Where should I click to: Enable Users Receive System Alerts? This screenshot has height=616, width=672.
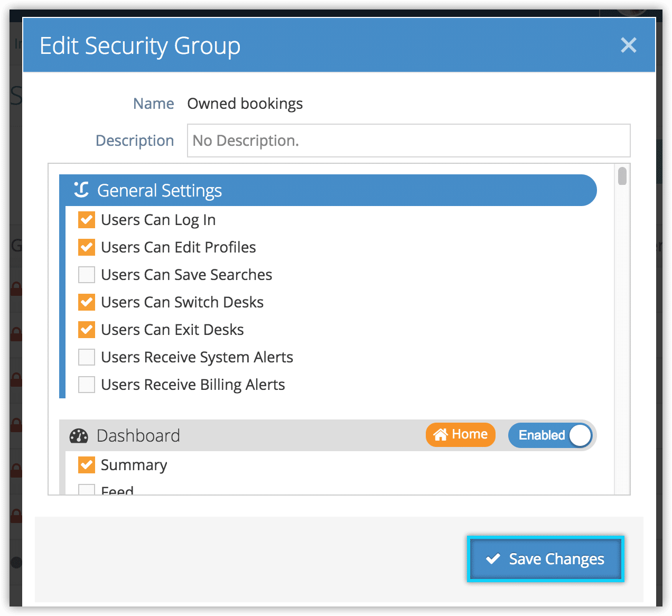click(87, 357)
